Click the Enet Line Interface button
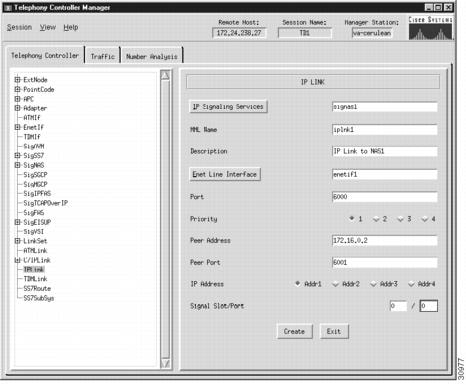Viewport: 466px width, 385px height. [x=225, y=174]
